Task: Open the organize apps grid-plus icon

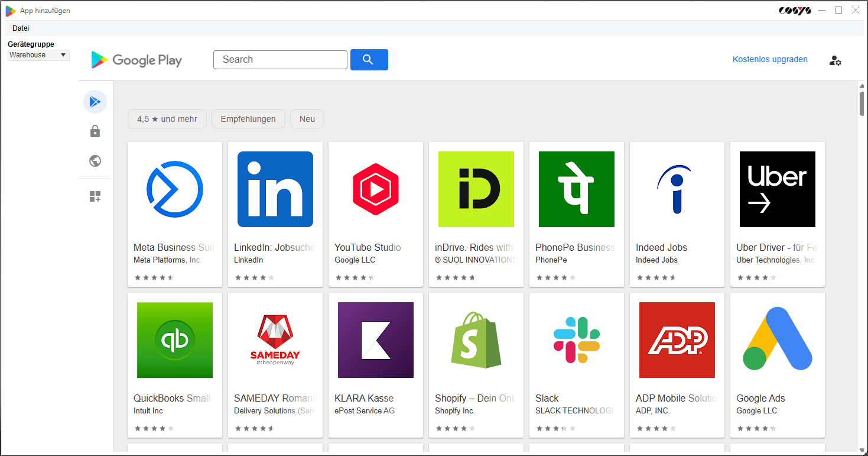Action: click(95, 196)
